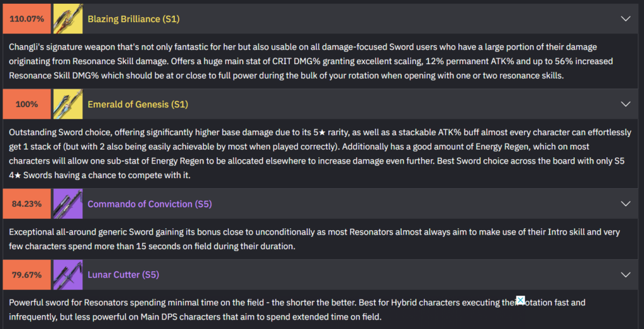The height and width of the screenshot is (329, 644).
Task: Collapse the Lunar Cutter chevron
Action: 625,274
